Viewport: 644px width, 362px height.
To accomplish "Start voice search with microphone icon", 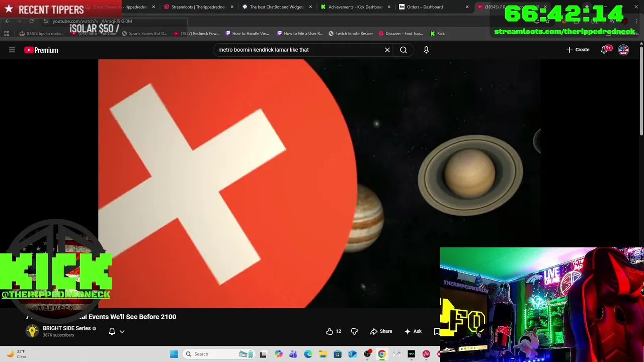I will (426, 50).
